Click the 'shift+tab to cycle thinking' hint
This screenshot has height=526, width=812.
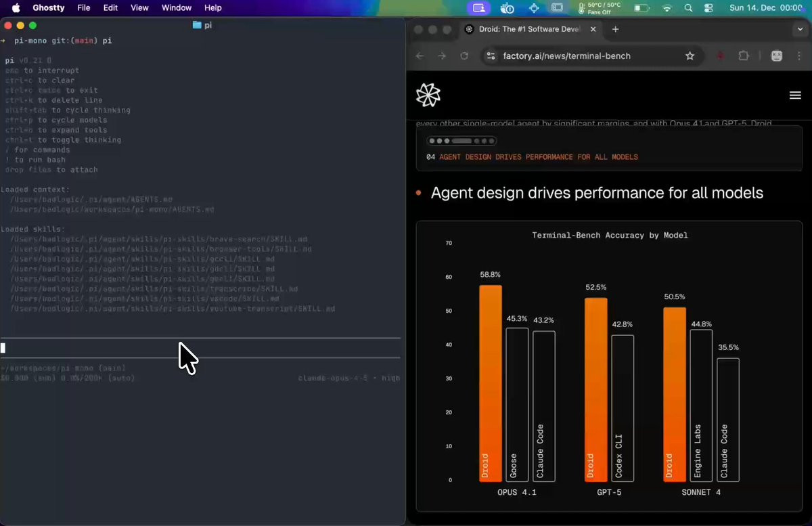tap(68, 110)
